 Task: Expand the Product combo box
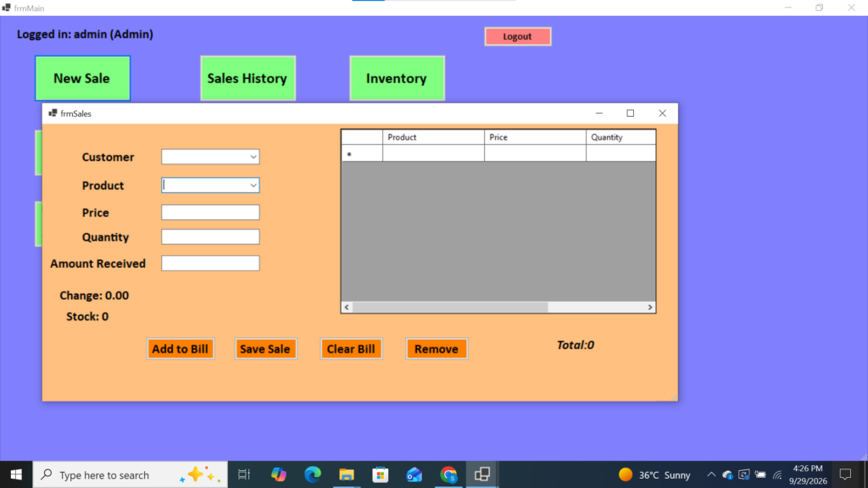pyautogui.click(x=253, y=186)
